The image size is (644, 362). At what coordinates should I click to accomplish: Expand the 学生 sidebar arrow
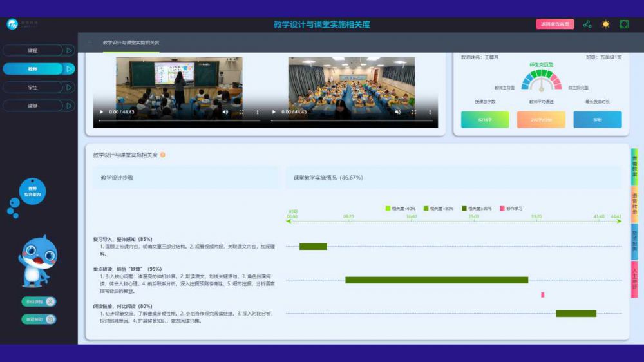point(69,87)
